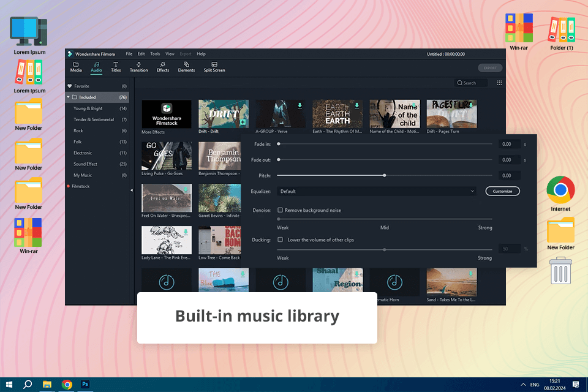Click the Favorite heart icon

click(x=70, y=86)
